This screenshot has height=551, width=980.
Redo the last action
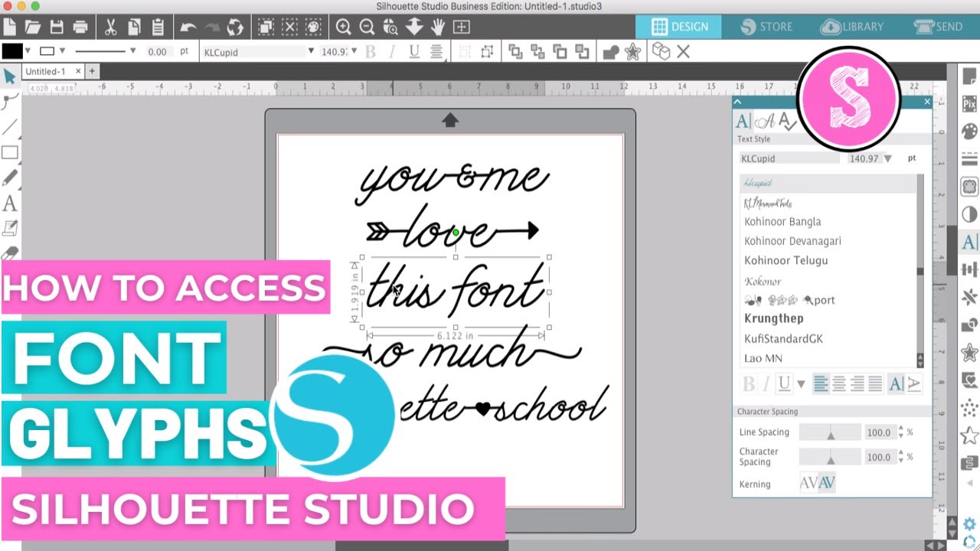[x=211, y=28]
